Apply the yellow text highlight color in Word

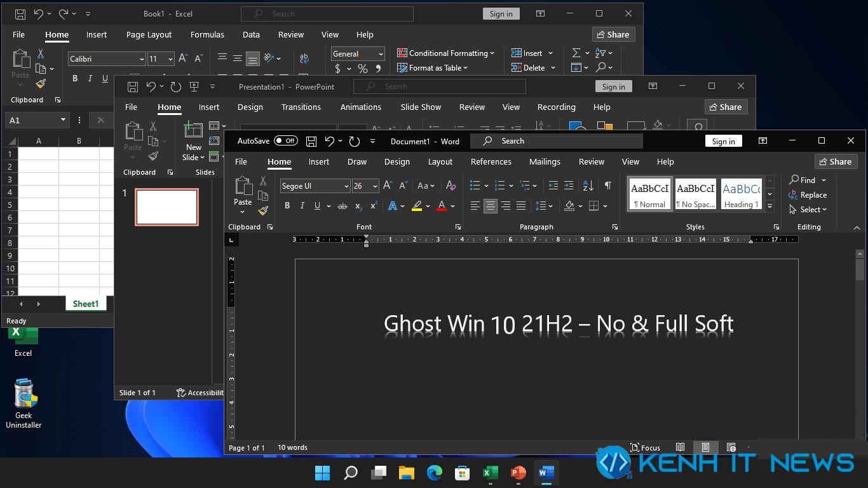tap(417, 206)
